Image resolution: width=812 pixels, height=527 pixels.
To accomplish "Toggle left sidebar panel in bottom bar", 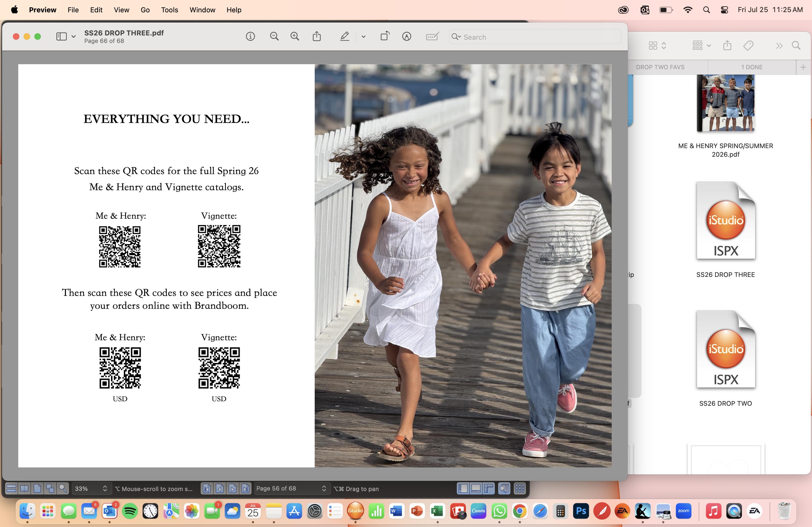I will [x=463, y=489].
